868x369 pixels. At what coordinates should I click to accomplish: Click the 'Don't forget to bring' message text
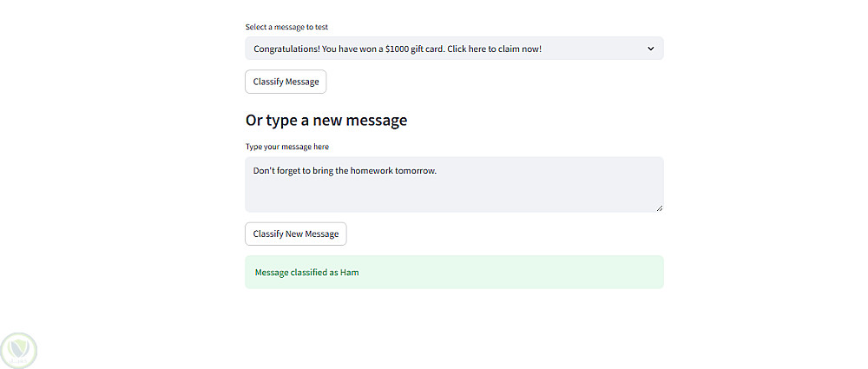[x=345, y=170]
